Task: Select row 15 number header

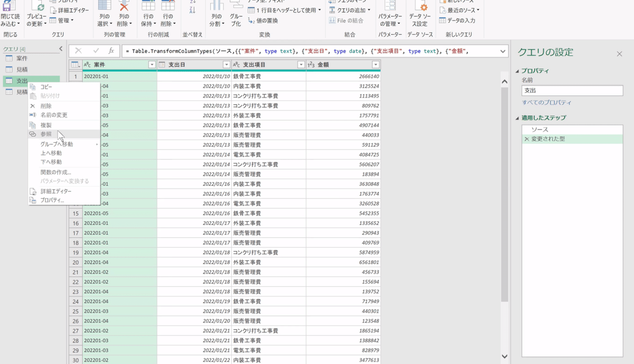Action: pos(76,213)
